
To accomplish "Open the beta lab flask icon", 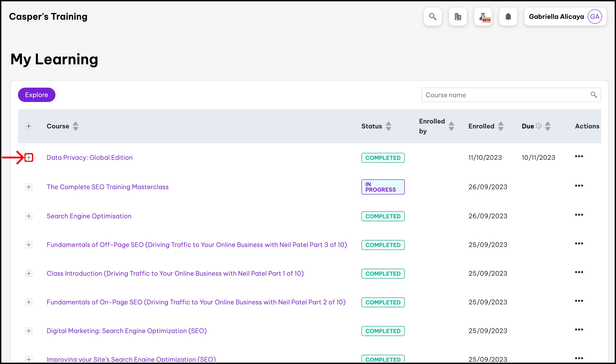I will pyautogui.click(x=483, y=17).
